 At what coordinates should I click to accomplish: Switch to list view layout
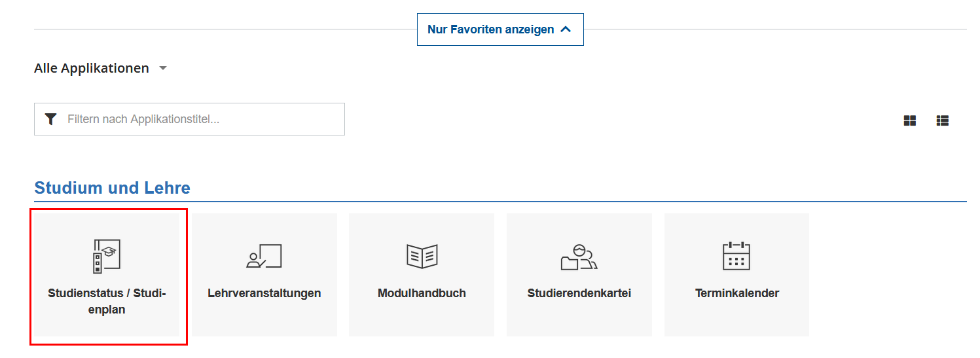tap(942, 120)
